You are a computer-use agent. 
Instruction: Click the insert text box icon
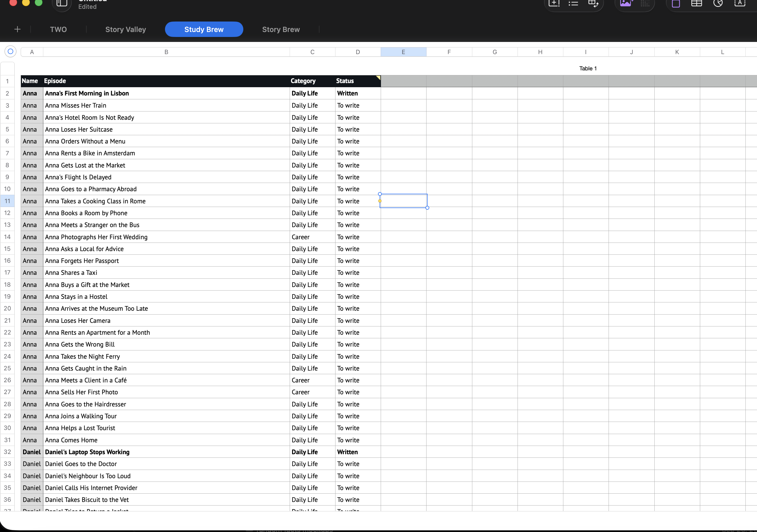click(x=740, y=3)
